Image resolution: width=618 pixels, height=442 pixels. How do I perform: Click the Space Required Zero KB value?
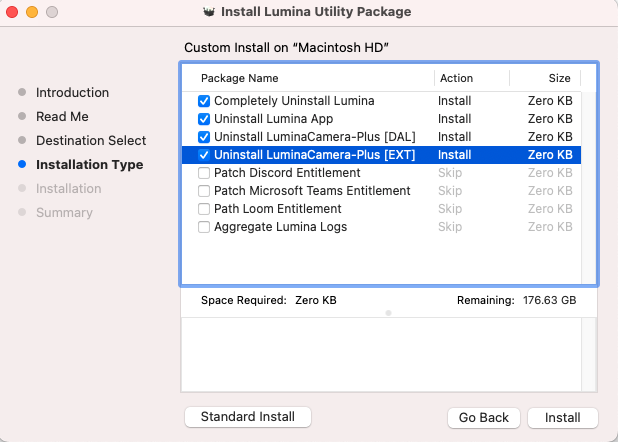click(316, 300)
